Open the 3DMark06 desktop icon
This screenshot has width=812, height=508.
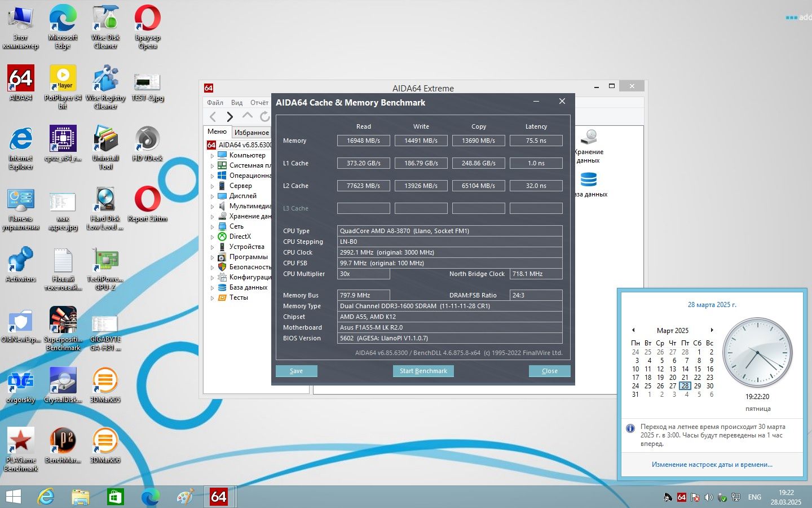point(105,445)
